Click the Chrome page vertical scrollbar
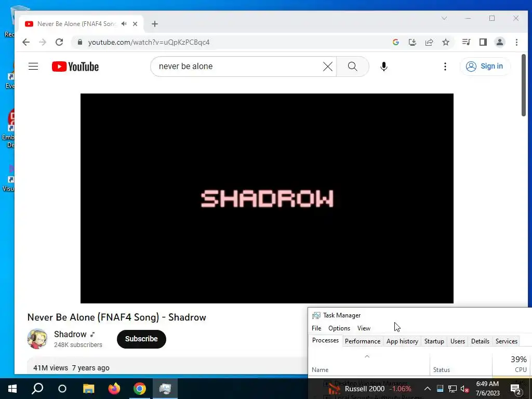The width and height of the screenshot is (532, 399). 524,85
